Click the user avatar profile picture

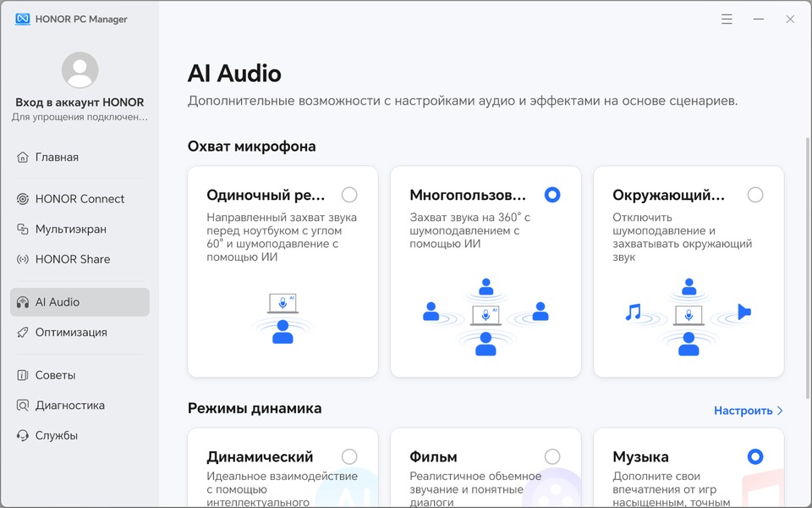(x=80, y=70)
